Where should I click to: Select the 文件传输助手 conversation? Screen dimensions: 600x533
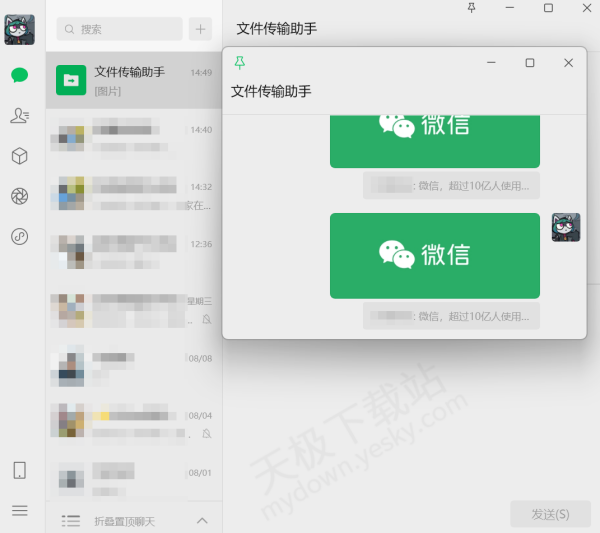(x=134, y=80)
